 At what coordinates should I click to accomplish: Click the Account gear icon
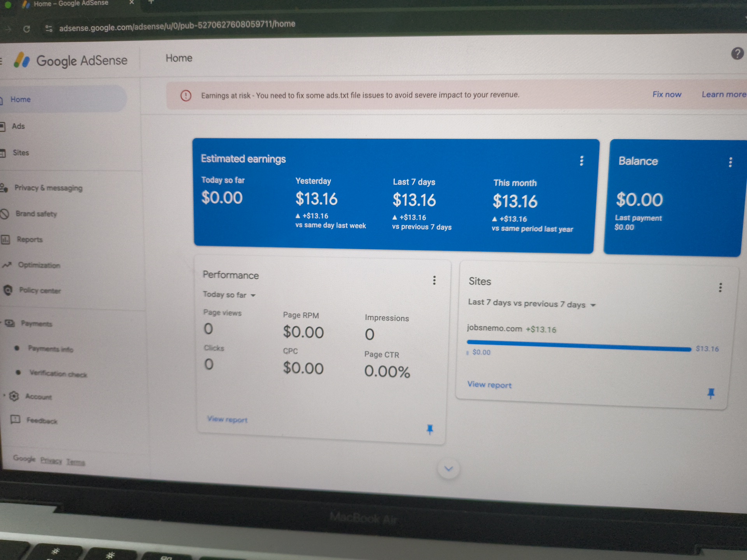pos(14,396)
